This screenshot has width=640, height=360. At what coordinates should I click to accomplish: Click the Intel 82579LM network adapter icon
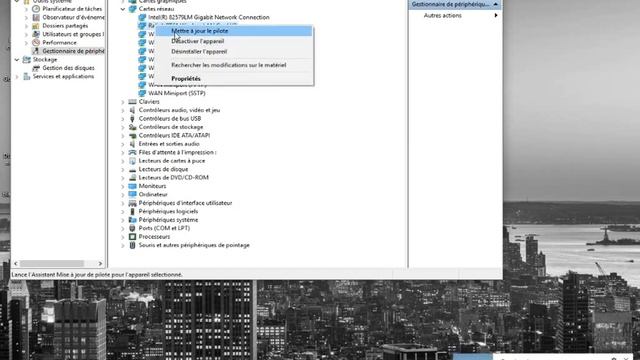[x=142, y=17]
